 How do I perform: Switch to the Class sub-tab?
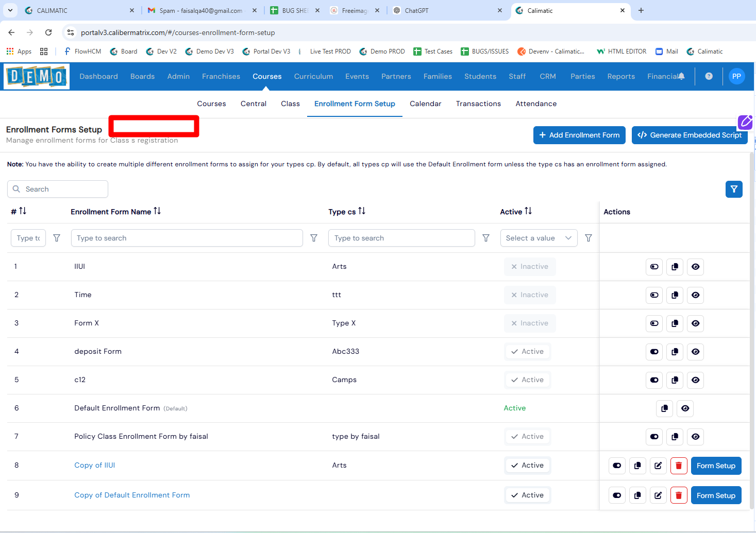[290, 104]
